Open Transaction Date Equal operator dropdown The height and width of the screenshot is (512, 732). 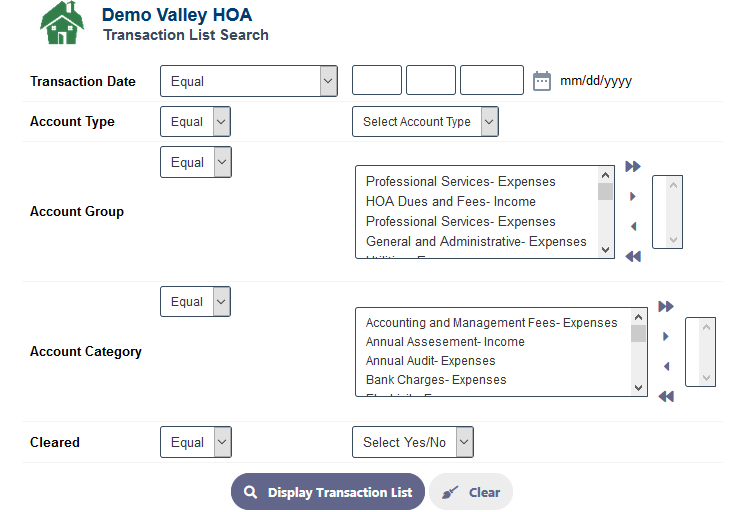(x=249, y=81)
